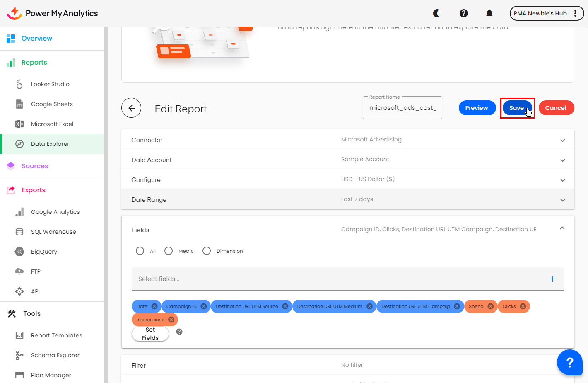The image size is (588, 383).
Task: Select the Dimension radio button
Action: [x=207, y=251]
